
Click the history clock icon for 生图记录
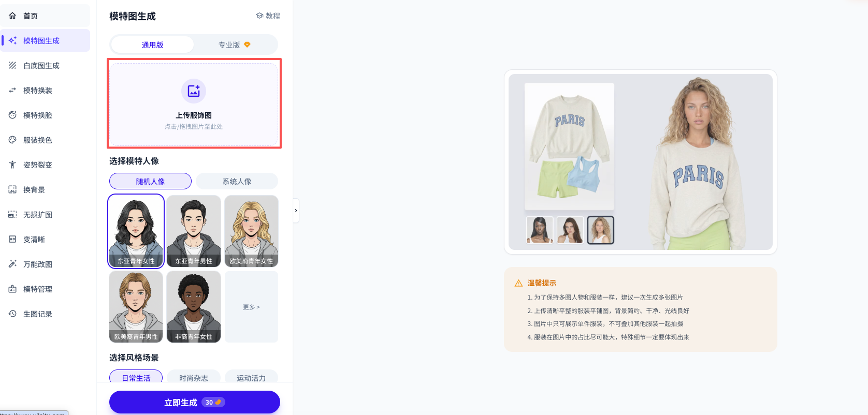point(12,314)
